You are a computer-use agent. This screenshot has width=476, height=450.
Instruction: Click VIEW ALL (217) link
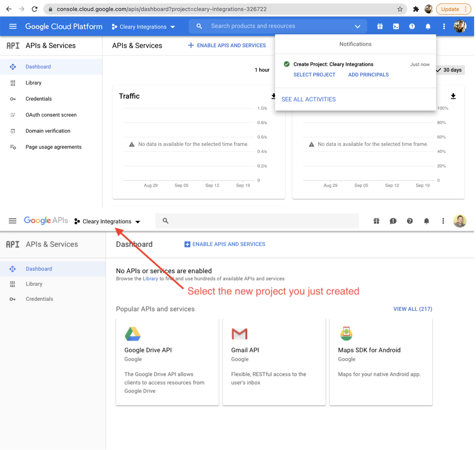(413, 309)
